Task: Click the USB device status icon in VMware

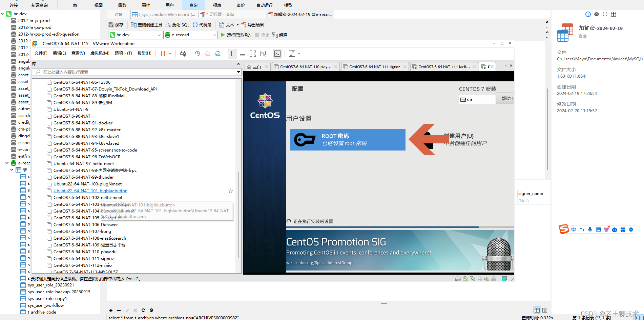Action: pyautogui.click(x=494, y=279)
